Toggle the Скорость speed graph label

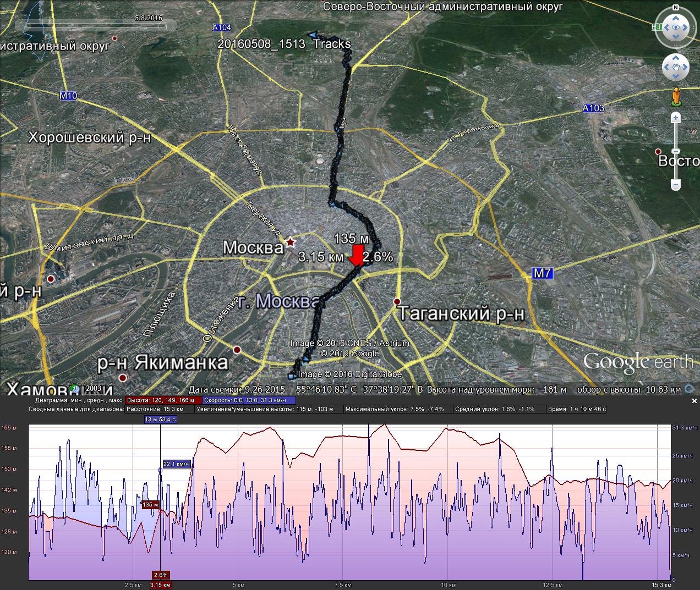(x=249, y=400)
